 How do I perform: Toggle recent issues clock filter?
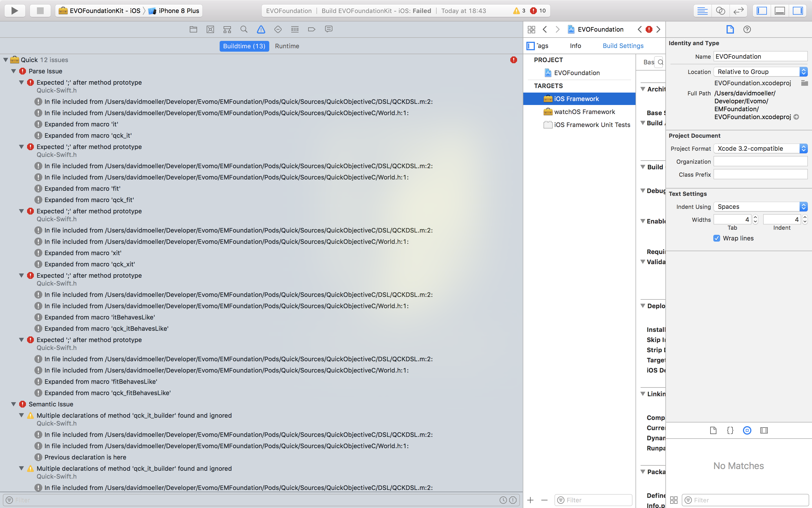(503, 500)
